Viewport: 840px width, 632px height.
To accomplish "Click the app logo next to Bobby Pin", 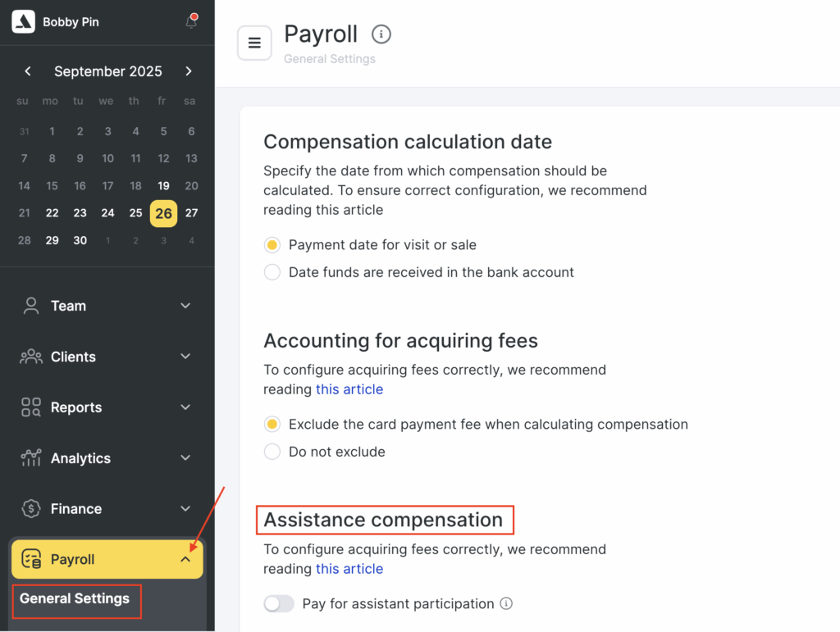I will click(23, 22).
